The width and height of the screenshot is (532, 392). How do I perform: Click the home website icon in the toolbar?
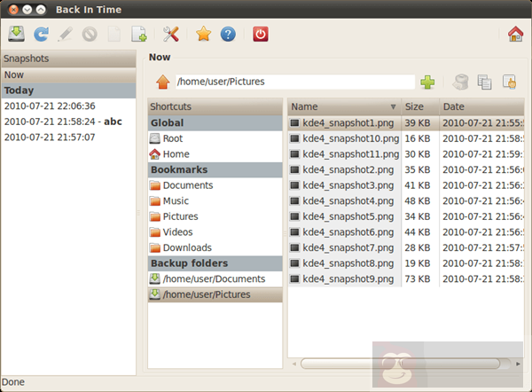[x=515, y=34]
